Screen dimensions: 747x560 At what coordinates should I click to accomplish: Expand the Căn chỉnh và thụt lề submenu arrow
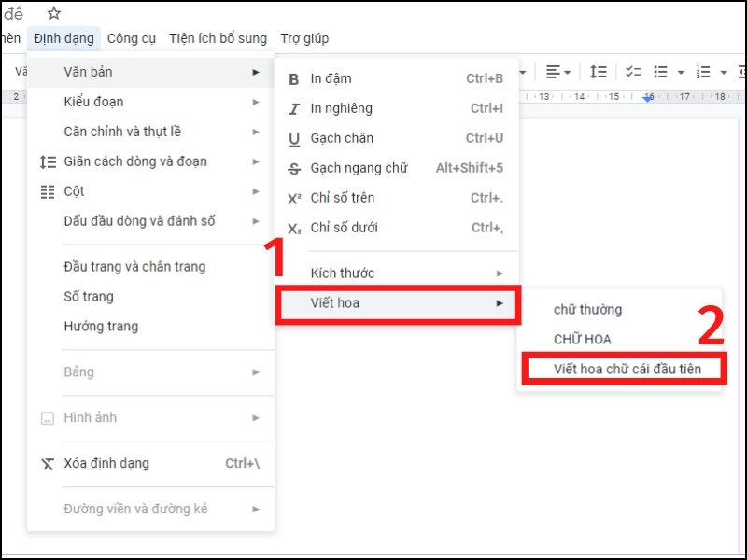click(x=256, y=132)
